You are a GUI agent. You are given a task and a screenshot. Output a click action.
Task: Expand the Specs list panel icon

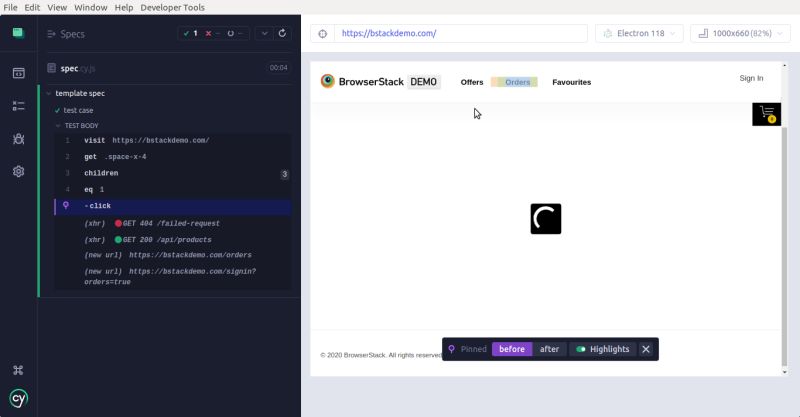pyautogui.click(x=51, y=34)
